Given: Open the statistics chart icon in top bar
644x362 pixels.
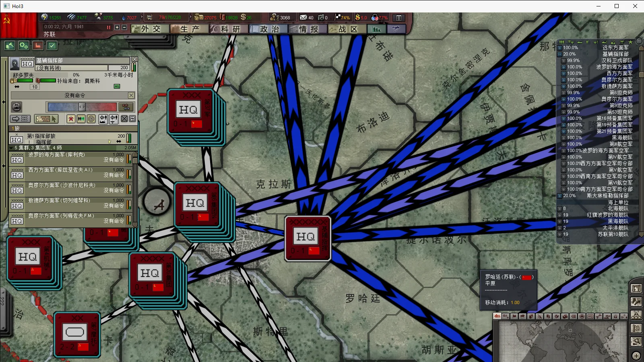Looking at the screenshot, I should 377,29.
